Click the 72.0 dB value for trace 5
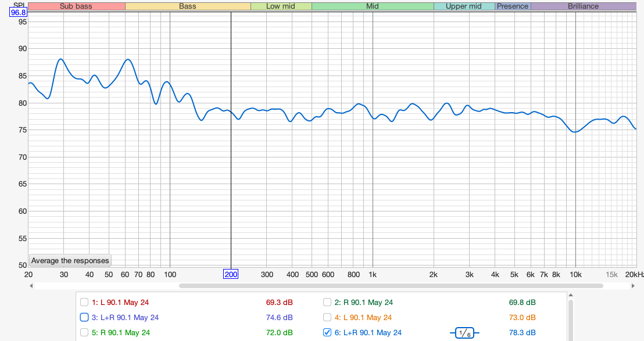Viewport: 644px width, 341px height. point(280,332)
